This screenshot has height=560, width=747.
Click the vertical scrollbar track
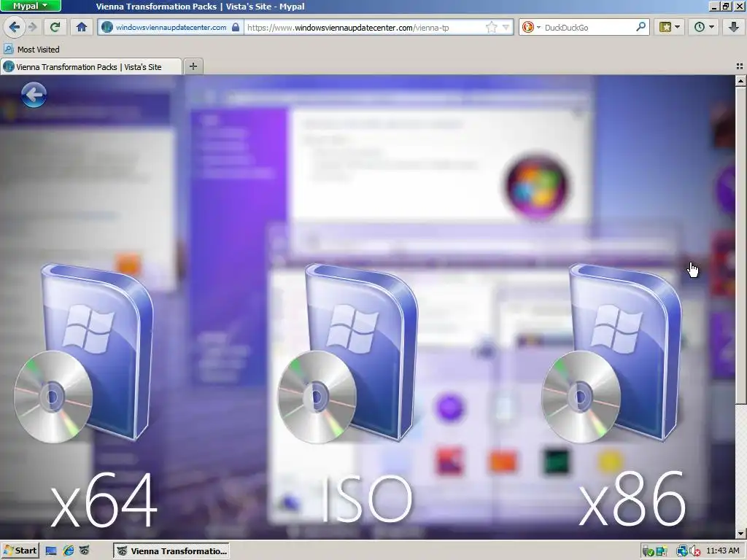741,466
